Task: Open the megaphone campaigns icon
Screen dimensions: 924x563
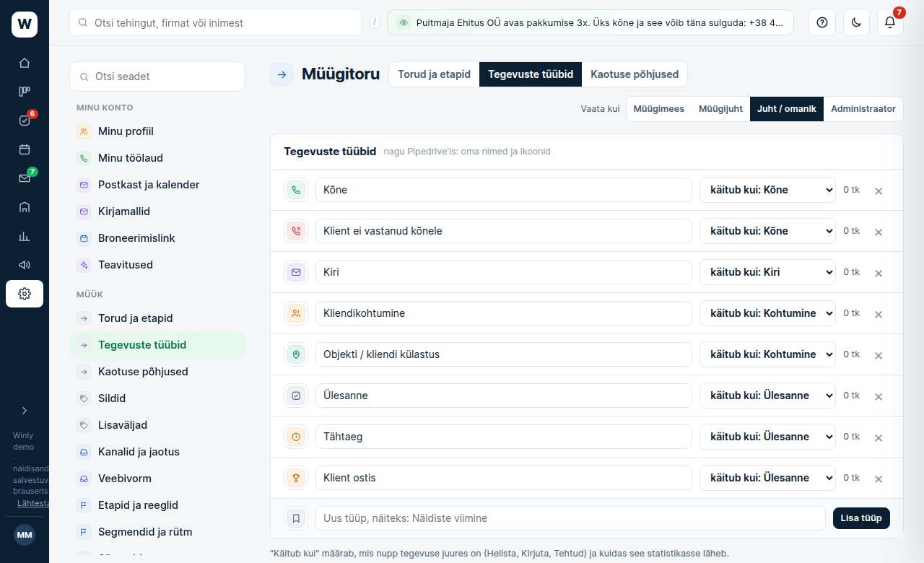Action: tap(25, 265)
